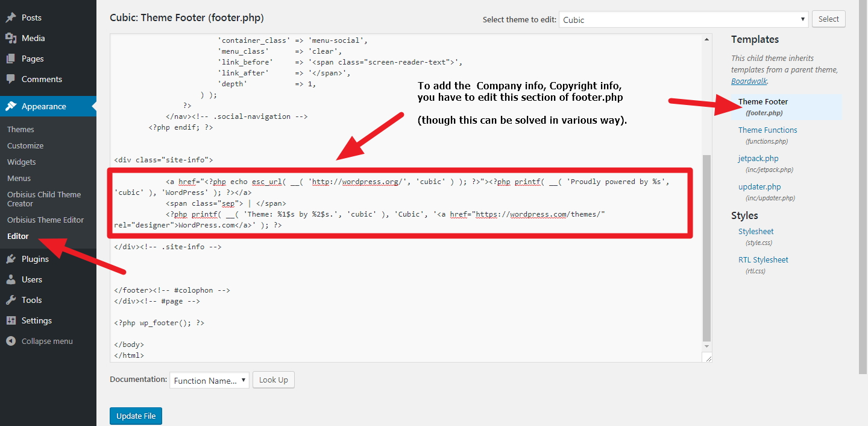The width and height of the screenshot is (868, 426).
Task: Click the Settings sliders icon
Action: coord(11,320)
